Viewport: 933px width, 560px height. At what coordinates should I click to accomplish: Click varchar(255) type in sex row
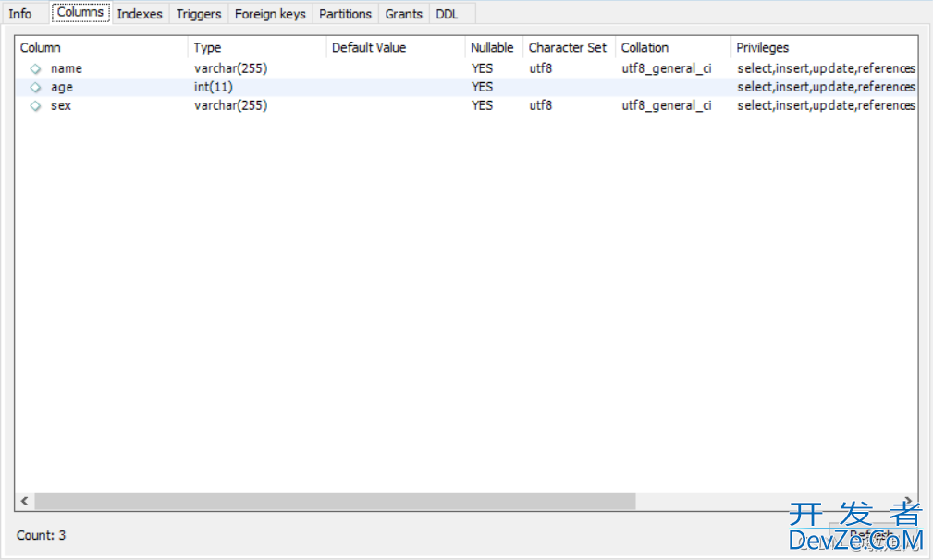click(x=231, y=106)
